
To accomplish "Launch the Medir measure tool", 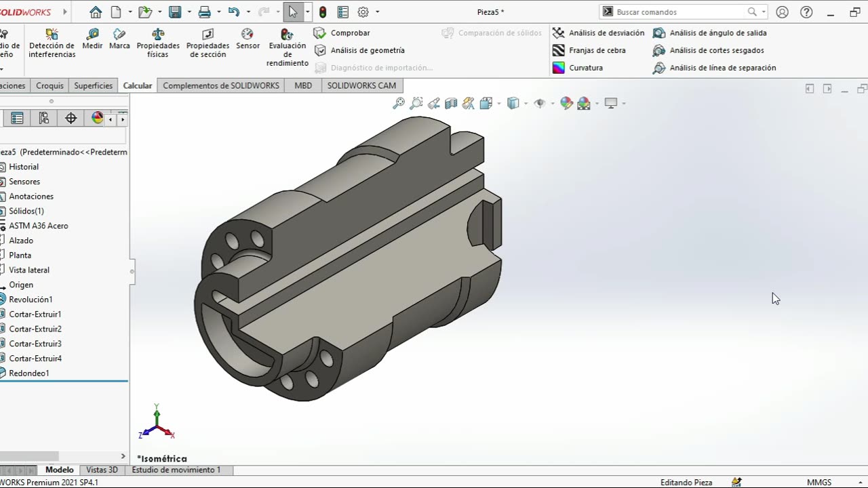I will coord(92,39).
